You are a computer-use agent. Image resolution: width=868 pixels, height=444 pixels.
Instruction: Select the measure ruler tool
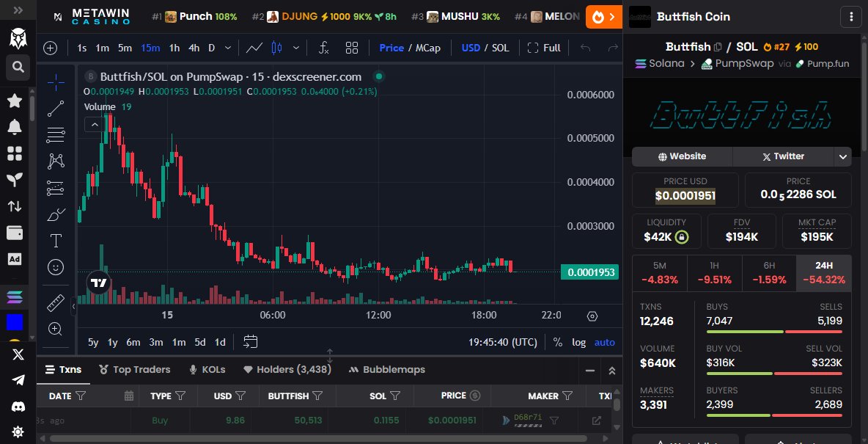click(55, 302)
